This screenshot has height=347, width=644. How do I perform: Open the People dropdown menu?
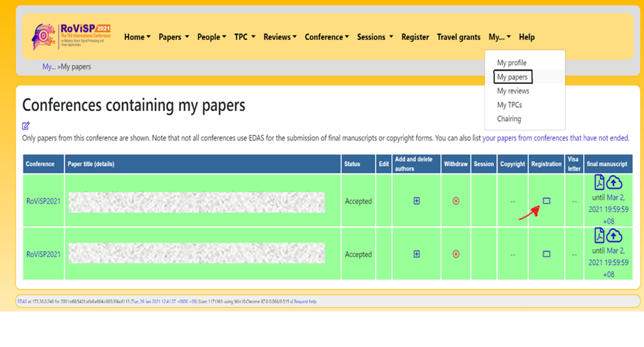212,37
